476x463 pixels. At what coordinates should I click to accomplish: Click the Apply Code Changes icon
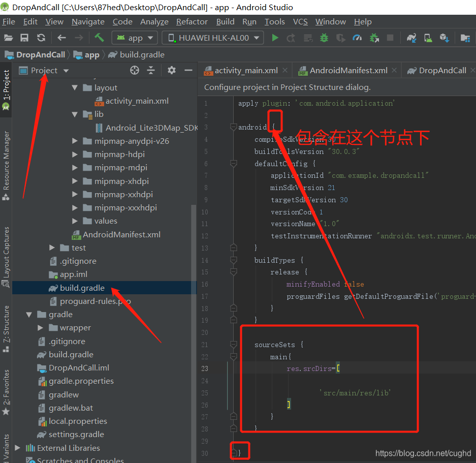[x=308, y=38]
